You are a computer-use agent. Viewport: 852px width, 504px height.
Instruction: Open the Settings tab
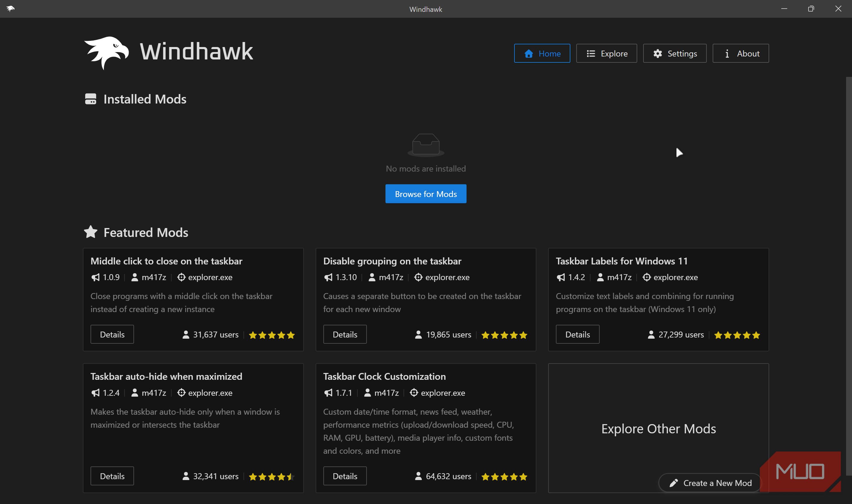point(675,53)
